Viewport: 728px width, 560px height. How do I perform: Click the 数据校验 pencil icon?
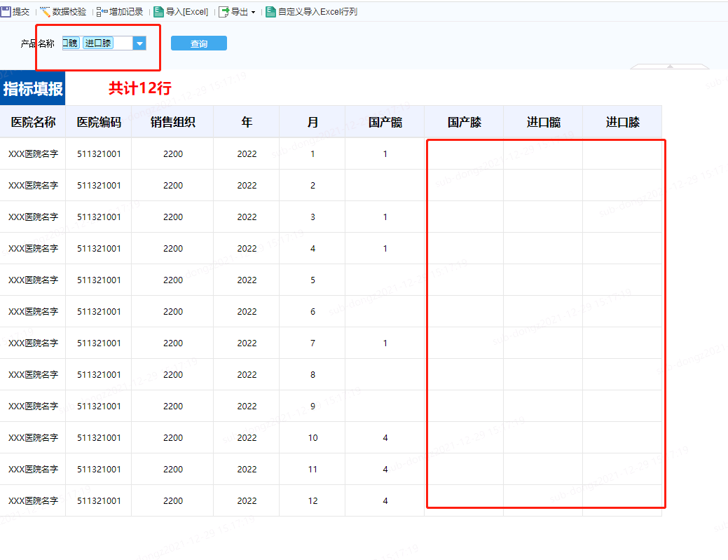pos(46,12)
